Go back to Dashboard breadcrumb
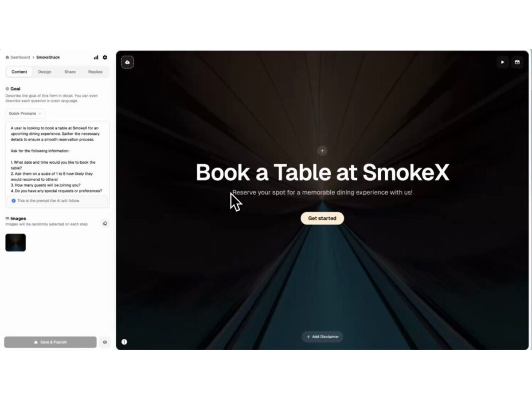 coord(18,57)
